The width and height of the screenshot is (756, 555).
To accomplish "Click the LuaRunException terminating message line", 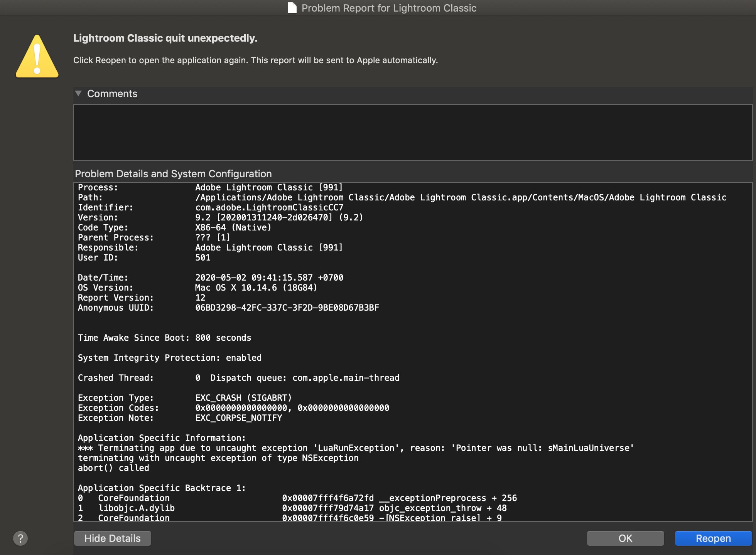I will tap(356, 448).
